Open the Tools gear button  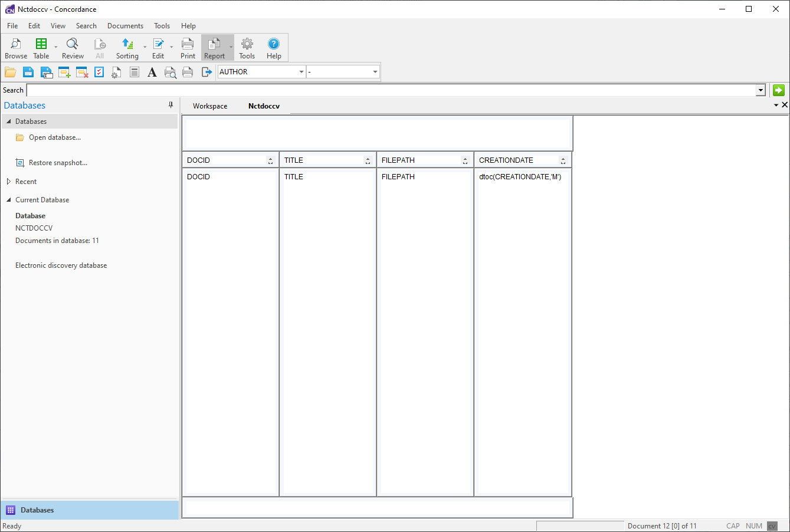point(247,48)
